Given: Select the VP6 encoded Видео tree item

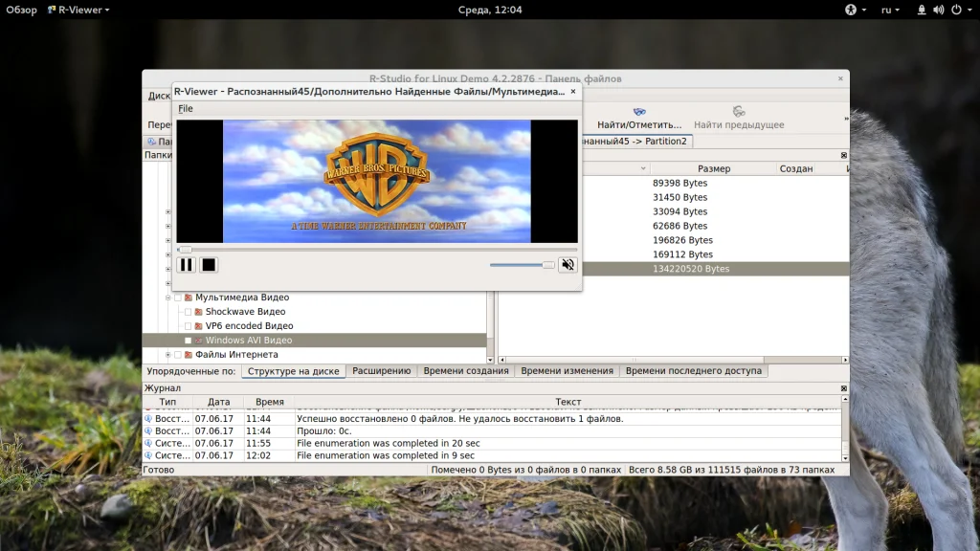Looking at the screenshot, I should (249, 326).
